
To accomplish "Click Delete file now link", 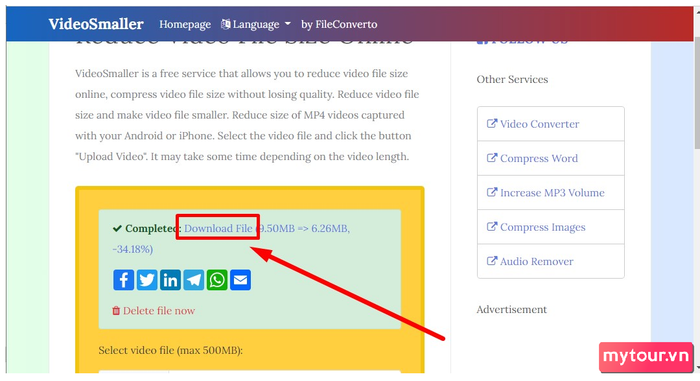I will coord(154,310).
